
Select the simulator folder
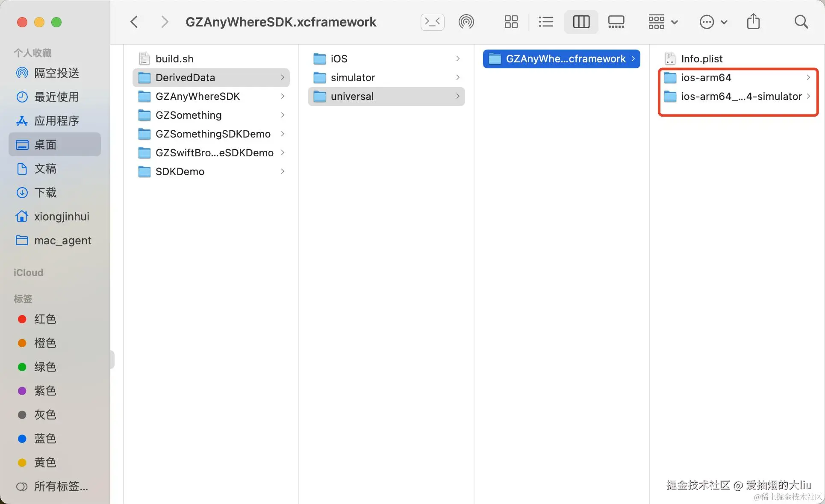(x=353, y=77)
